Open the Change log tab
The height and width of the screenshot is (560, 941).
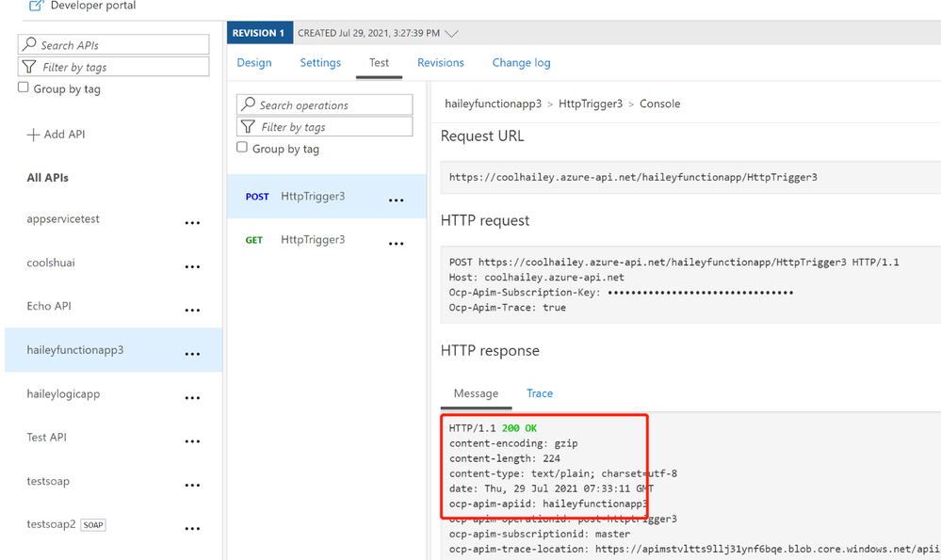[x=521, y=62]
